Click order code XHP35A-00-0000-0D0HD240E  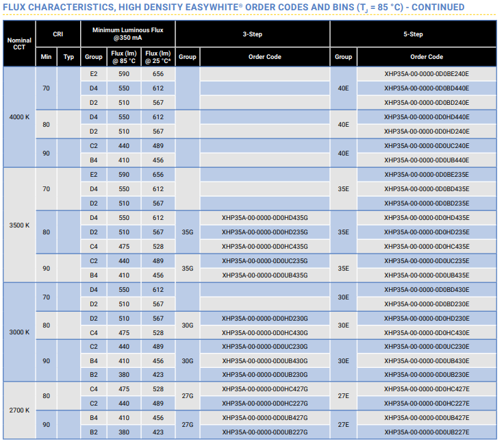[427, 132]
